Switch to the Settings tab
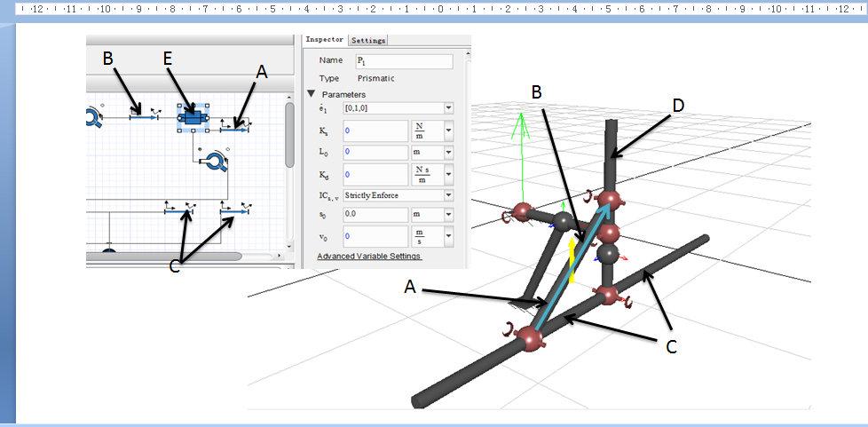Image resolution: width=868 pixels, height=427 pixels. 368,41
